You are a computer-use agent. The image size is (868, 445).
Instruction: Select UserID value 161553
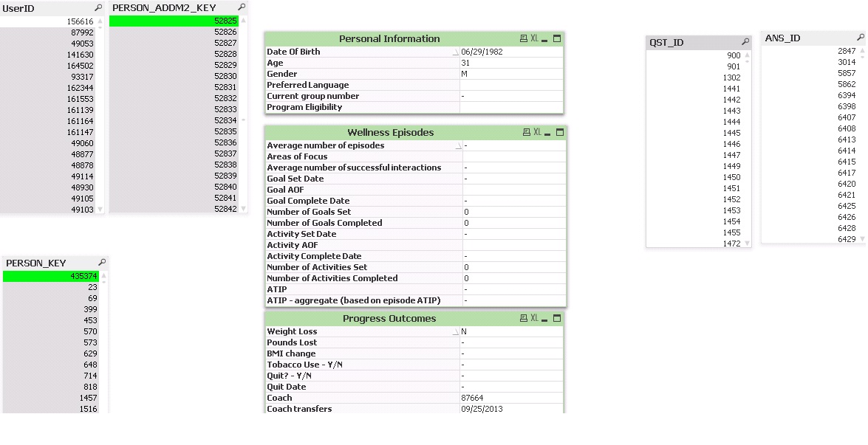[48, 99]
